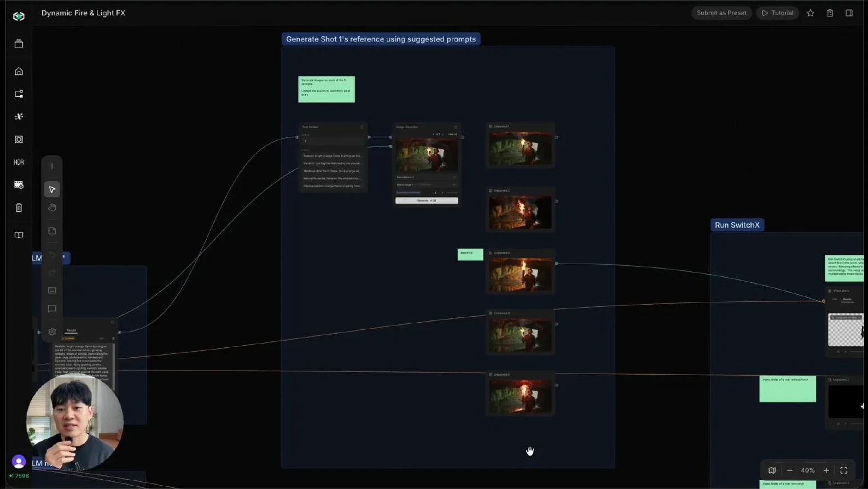This screenshot has height=489, width=868.
Task: Click the black Unpacked 2 preview in the Run SwitchX group
Action: (846, 401)
